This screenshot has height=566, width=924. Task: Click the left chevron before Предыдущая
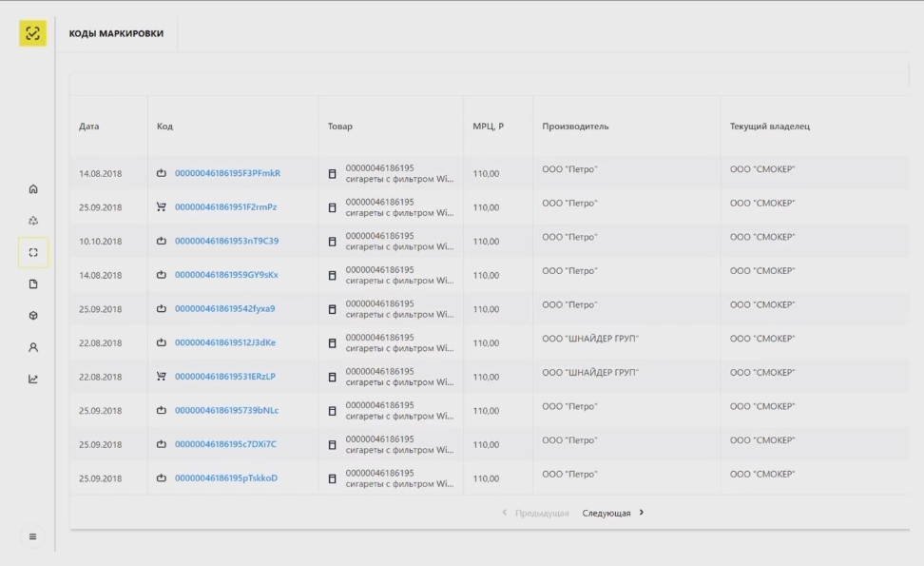pyautogui.click(x=505, y=513)
